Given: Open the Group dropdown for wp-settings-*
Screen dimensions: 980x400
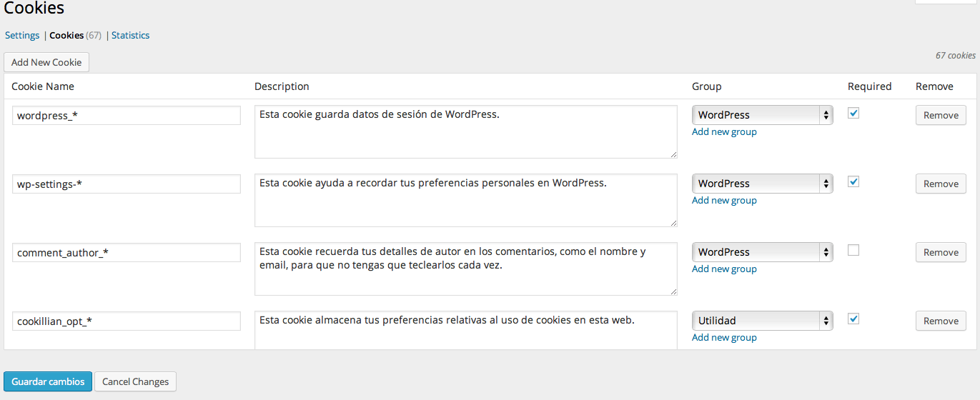Looking at the screenshot, I should click(763, 184).
